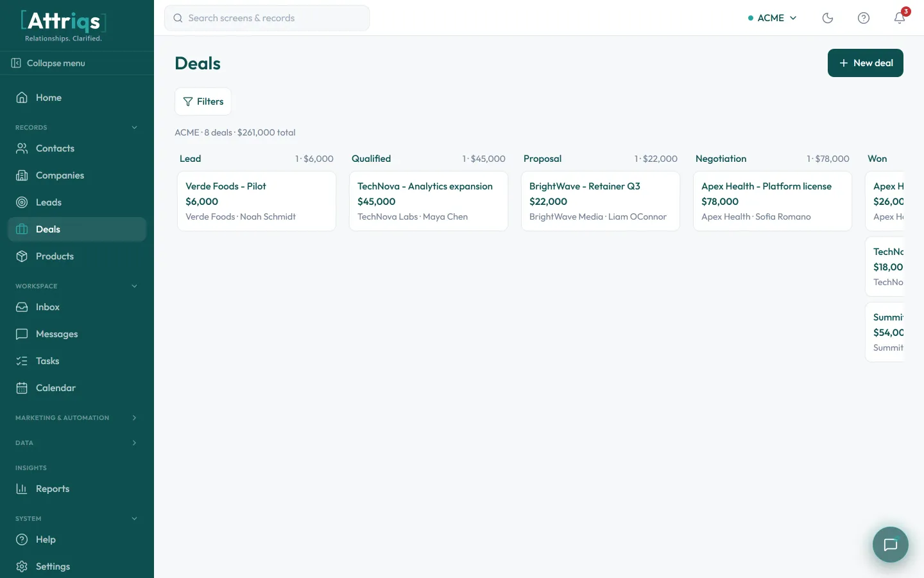This screenshot has width=924, height=578.
Task: Click the Proposal column header
Action: point(542,159)
